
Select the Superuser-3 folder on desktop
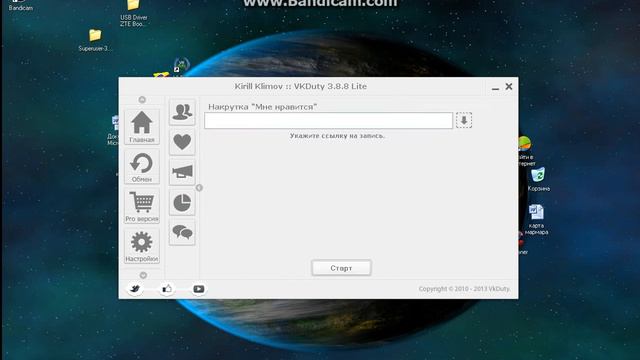click(95, 40)
